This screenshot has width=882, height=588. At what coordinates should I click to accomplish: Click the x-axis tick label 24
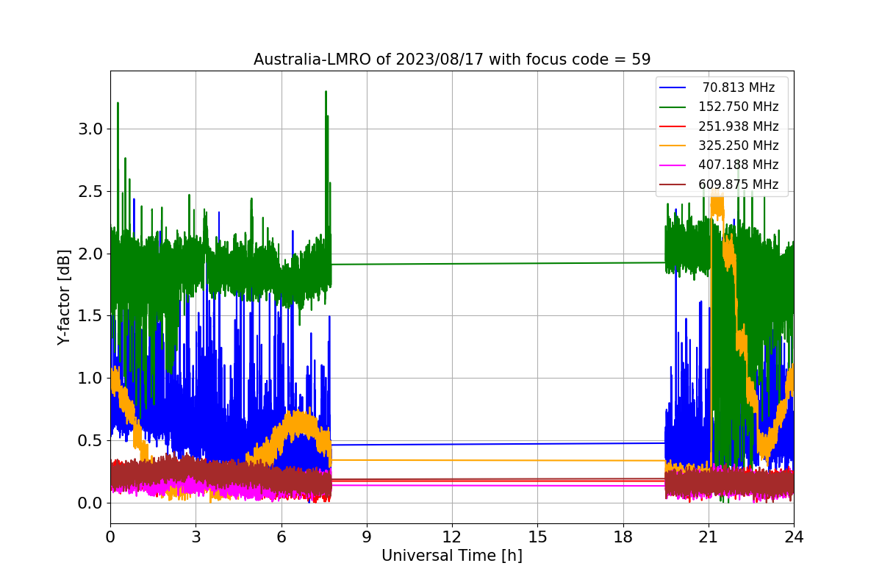coord(794,537)
